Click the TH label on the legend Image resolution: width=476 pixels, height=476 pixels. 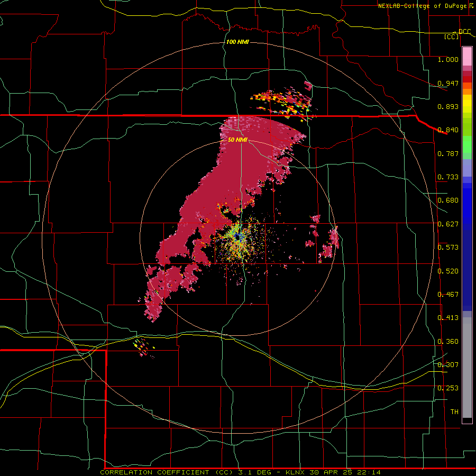[x=454, y=412]
